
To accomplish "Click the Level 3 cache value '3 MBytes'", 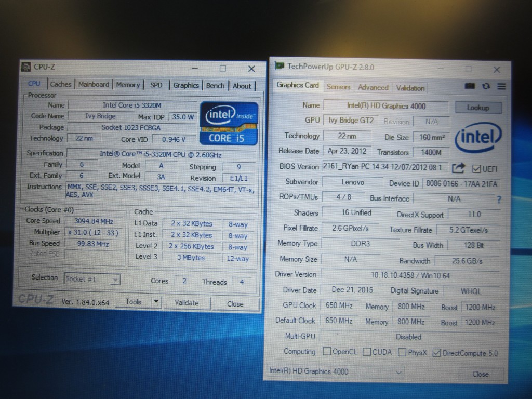I will (191, 258).
